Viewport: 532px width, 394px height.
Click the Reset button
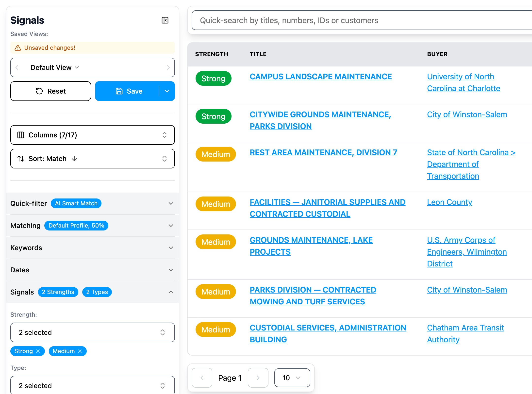click(51, 91)
